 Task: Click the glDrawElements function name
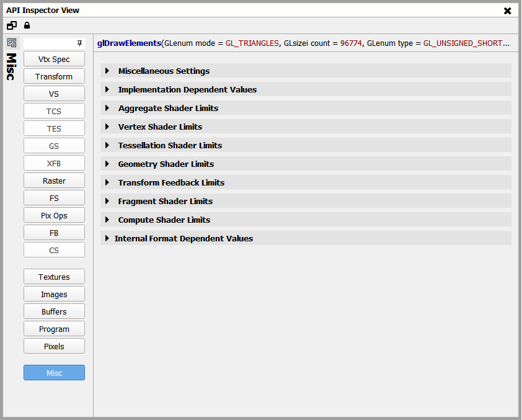tap(129, 43)
